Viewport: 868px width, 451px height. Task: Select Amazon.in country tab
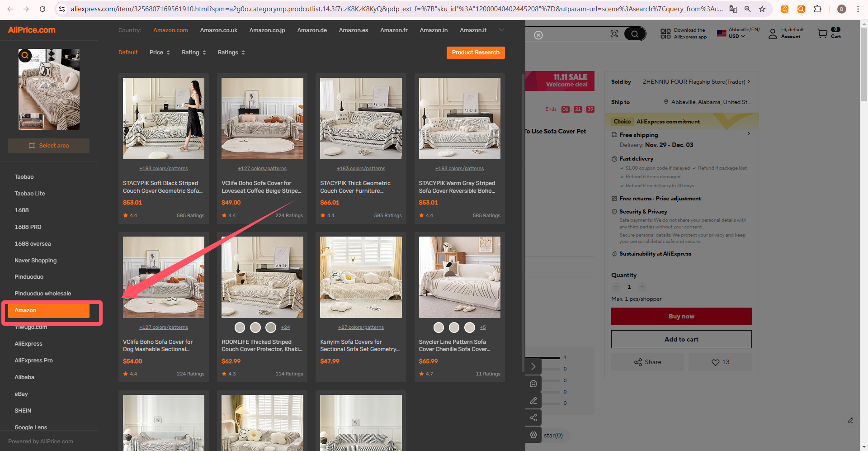point(434,30)
